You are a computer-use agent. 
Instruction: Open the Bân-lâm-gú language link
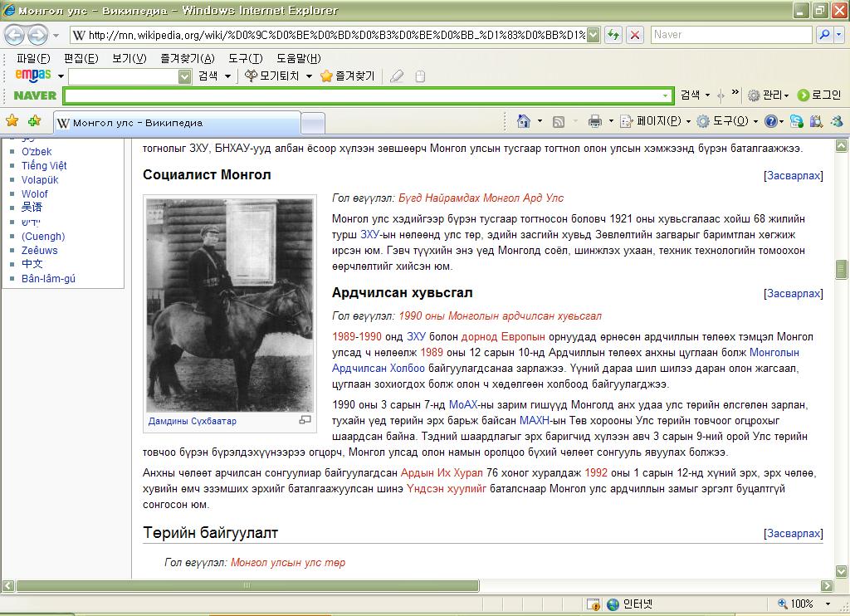coord(48,279)
